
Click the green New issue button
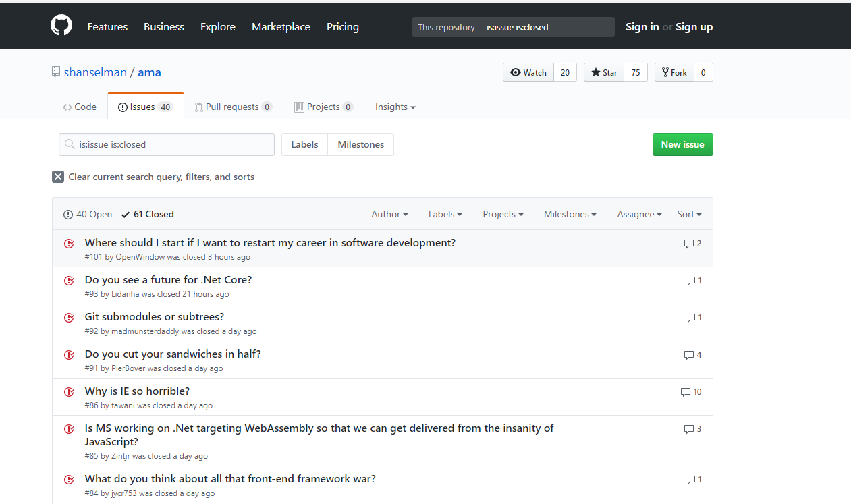coord(682,144)
